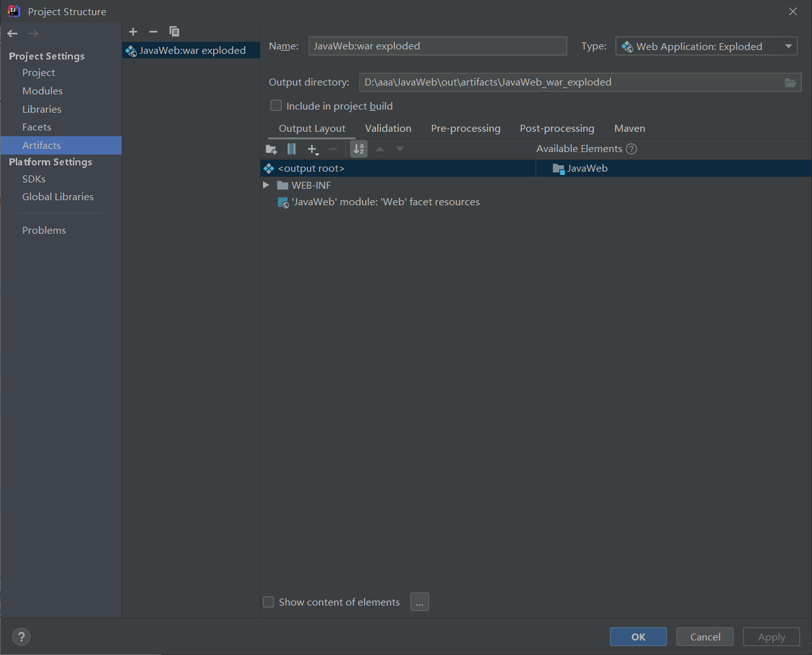Screen dimensions: 812x655
Task: Enable Show content of elements checkbox
Action: pyautogui.click(x=269, y=602)
